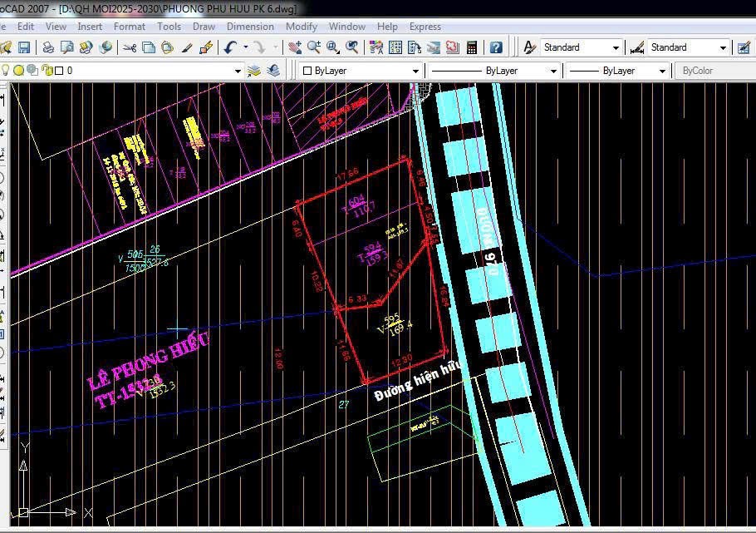Open the Express menu

click(425, 26)
